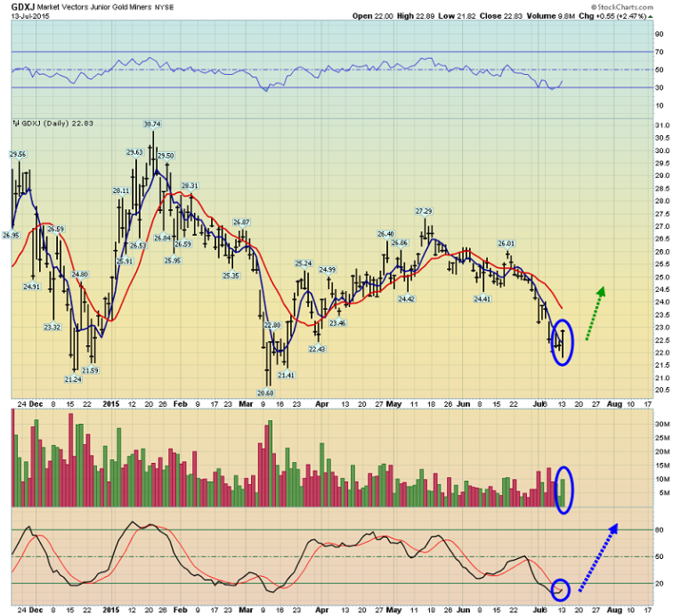681x616 pixels.
Task: Click the 30M tick on the volume axis
Action: coord(662,424)
